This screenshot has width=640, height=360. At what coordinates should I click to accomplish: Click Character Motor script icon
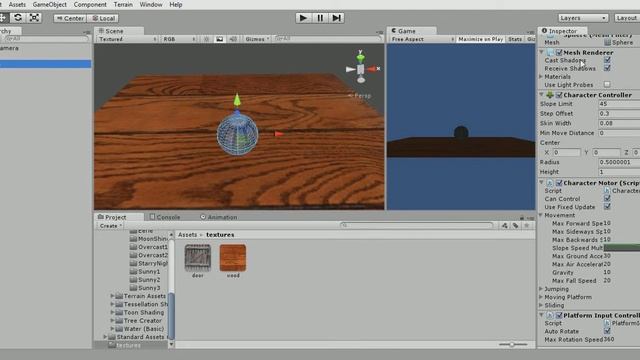tap(550, 183)
